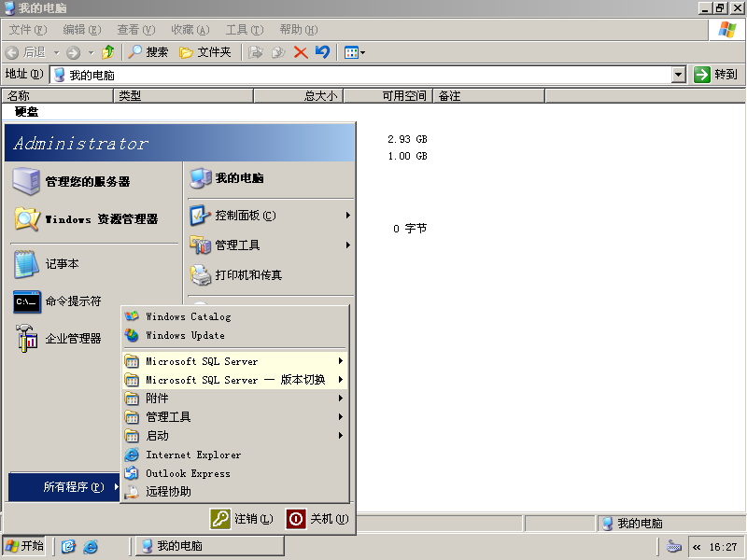This screenshot has width=747, height=560.
Task: Click the keyboard language tray icon
Action: [x=673, y=546]
